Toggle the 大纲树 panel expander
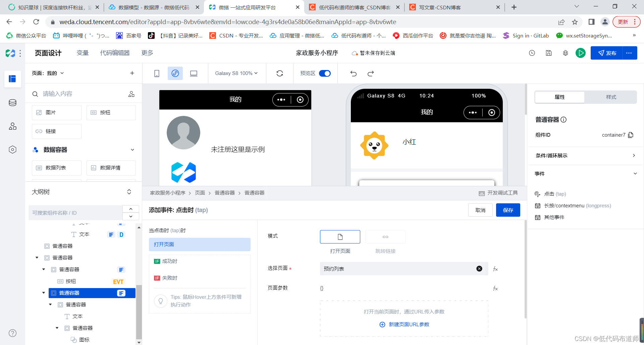Viewport: 644px width, 345px height. click(x=129, y=192)
